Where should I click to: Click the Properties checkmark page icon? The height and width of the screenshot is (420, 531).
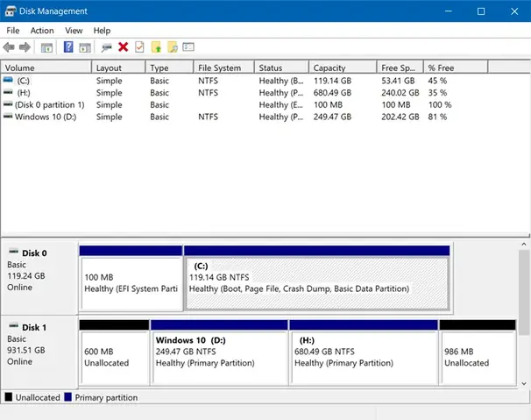tap(139, 47)
